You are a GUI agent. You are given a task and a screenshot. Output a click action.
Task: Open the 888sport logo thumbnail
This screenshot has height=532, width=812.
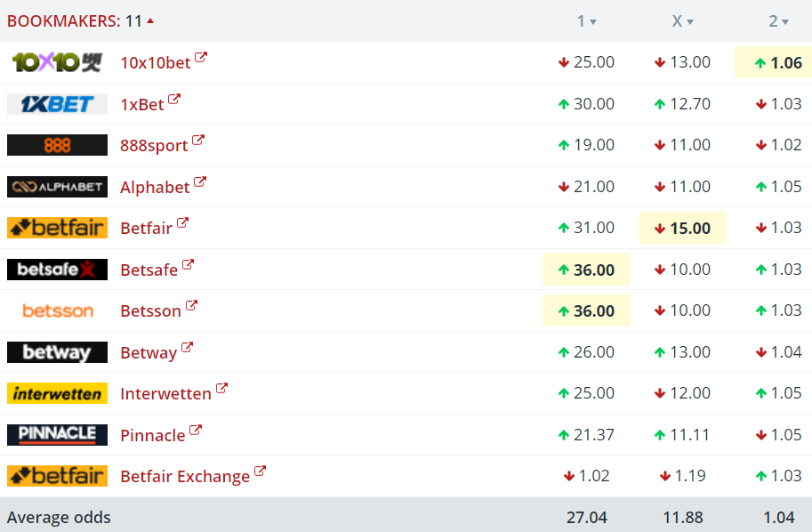point(57,145)
